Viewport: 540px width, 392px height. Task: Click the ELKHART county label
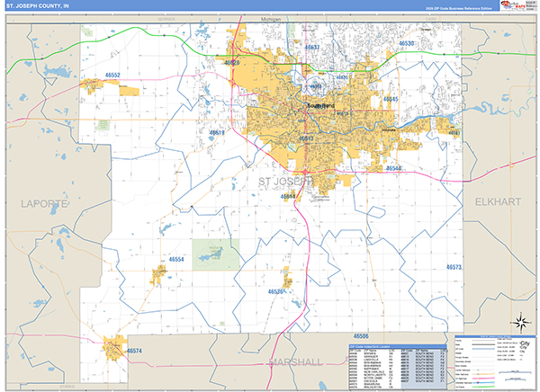499,203
